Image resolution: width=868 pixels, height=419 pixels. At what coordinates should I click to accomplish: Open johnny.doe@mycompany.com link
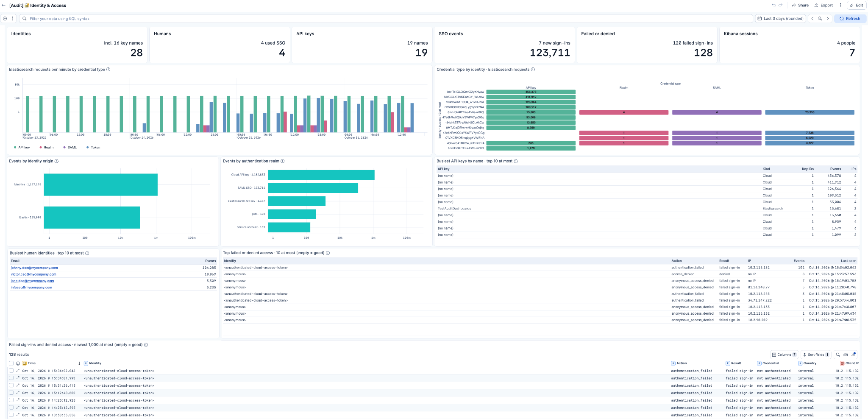34,268
